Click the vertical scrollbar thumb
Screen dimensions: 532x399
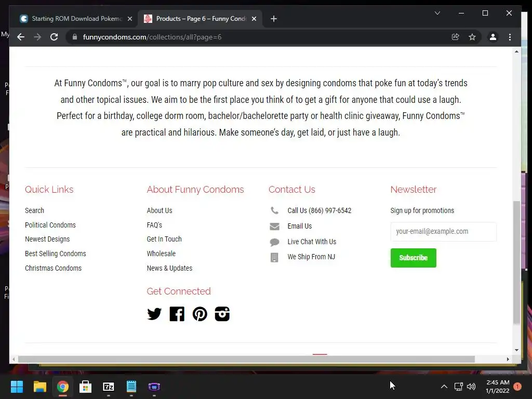(516, 262)
